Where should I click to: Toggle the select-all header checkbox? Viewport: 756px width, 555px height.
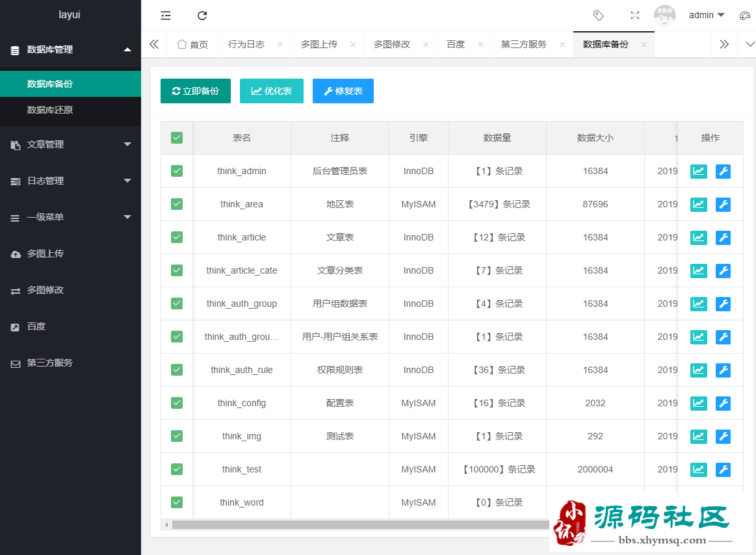[177, 138]
